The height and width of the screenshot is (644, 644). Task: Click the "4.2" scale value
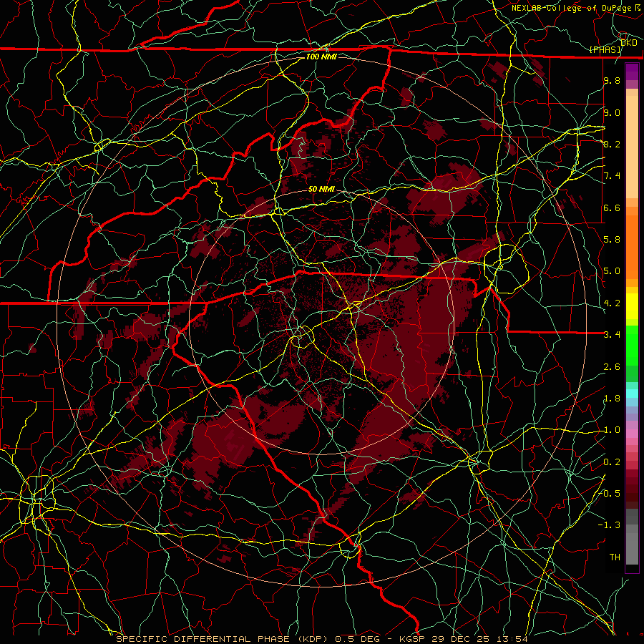(x=612, y=303)
